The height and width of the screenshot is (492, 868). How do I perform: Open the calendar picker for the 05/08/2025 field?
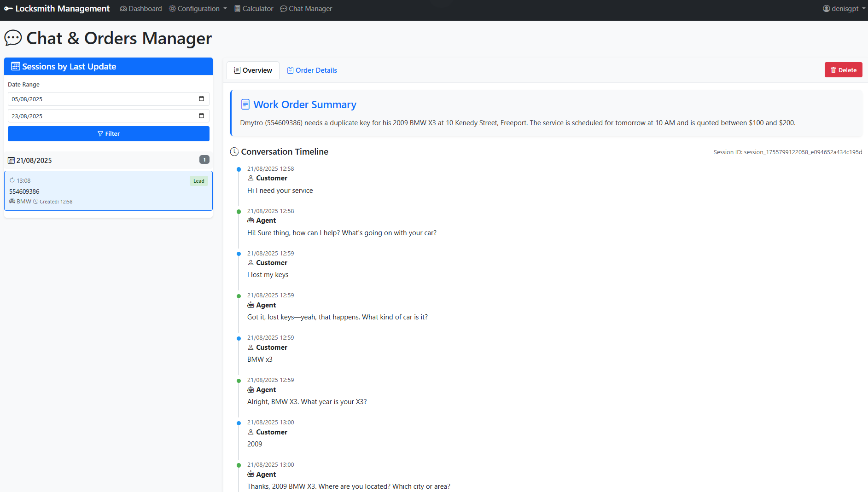coord(201,98)
